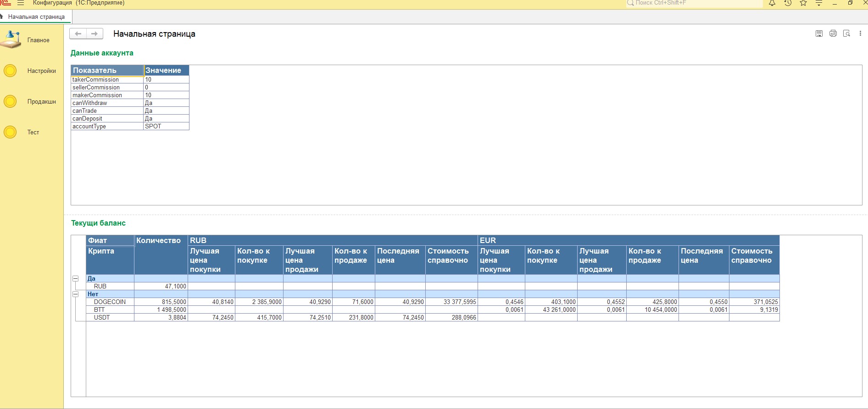
Task: Go back with the left arrow button
Action: pyautogui.click(x=78, y=33)
